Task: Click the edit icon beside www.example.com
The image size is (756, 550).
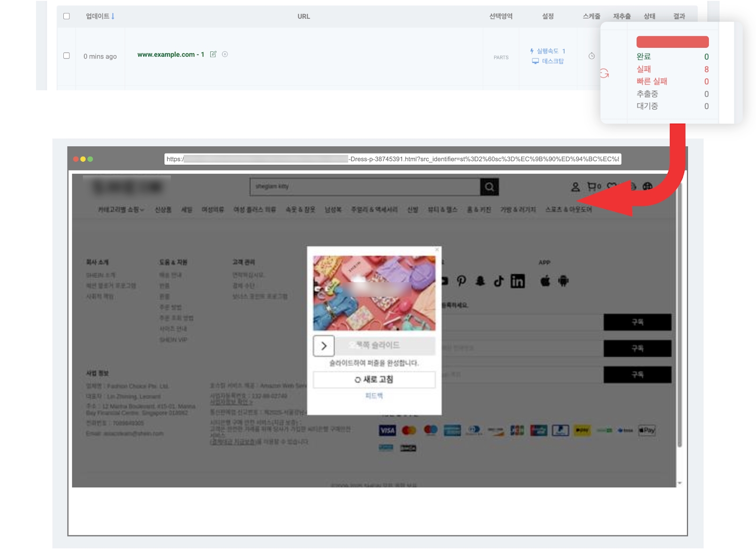Action: [x=213, y=54]
